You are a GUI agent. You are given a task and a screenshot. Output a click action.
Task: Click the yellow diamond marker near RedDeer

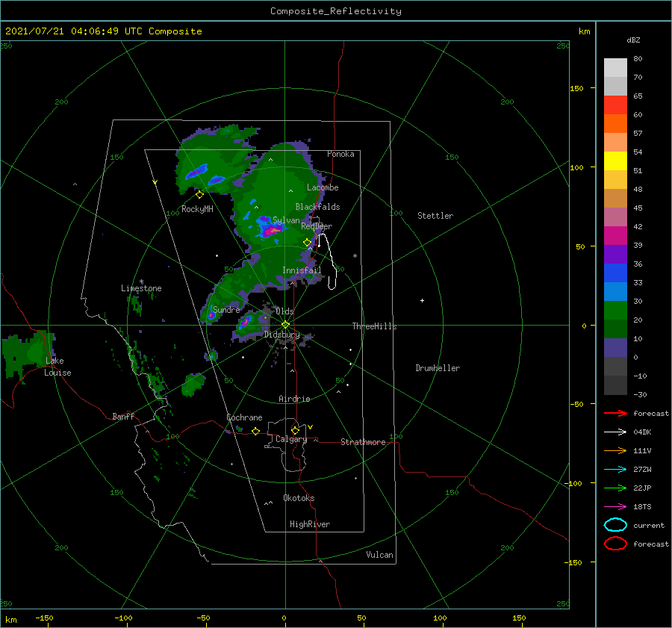[x=307, y=243]
